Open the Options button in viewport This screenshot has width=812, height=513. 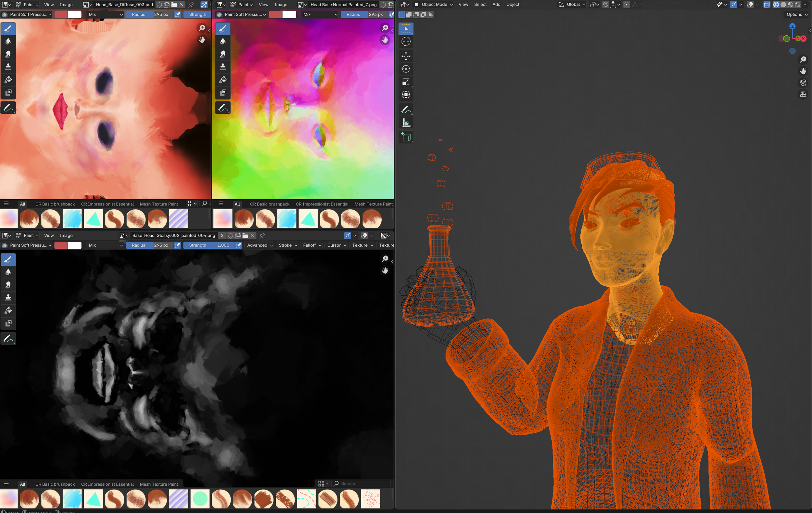click(x=797, y=15)
